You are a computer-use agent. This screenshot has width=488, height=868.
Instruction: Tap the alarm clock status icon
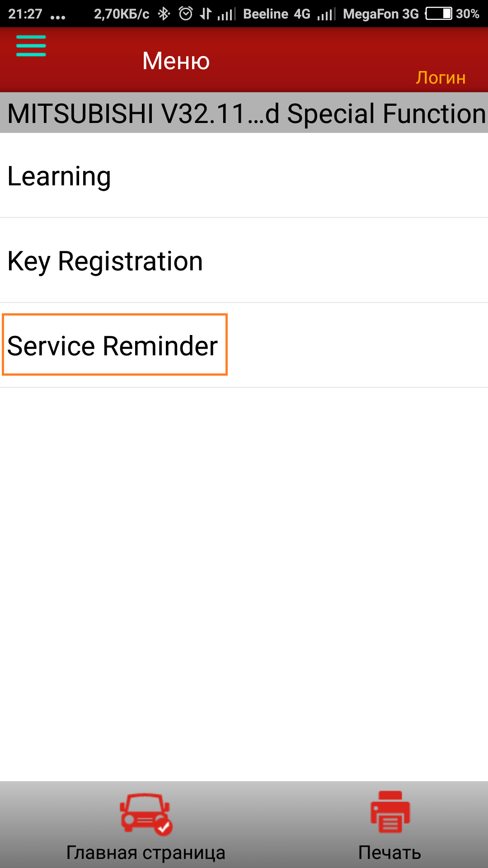(186, 14)
